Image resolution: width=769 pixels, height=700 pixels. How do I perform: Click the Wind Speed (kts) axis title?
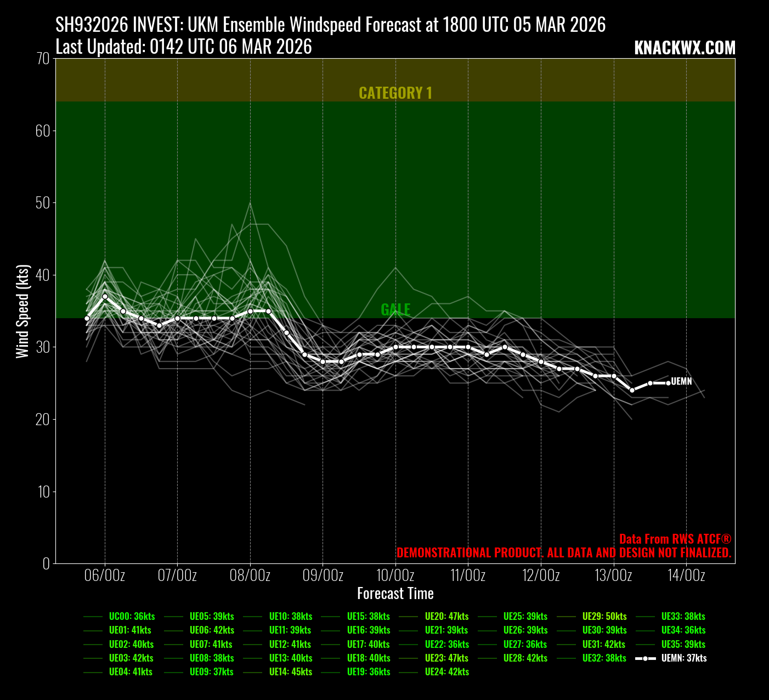(22, 311)
